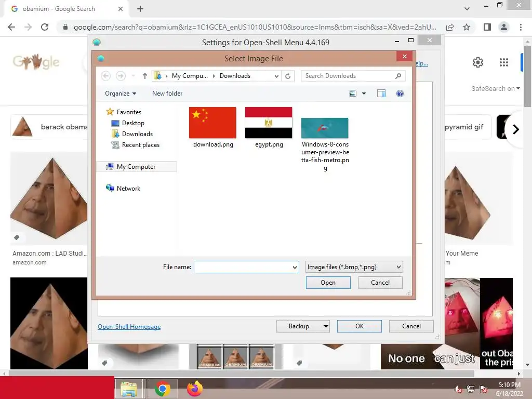The width and height of the screenshot is (532, 399).
Task: Click Cancel in Open-Shell settings window
Action: click(x=411, y=326)
